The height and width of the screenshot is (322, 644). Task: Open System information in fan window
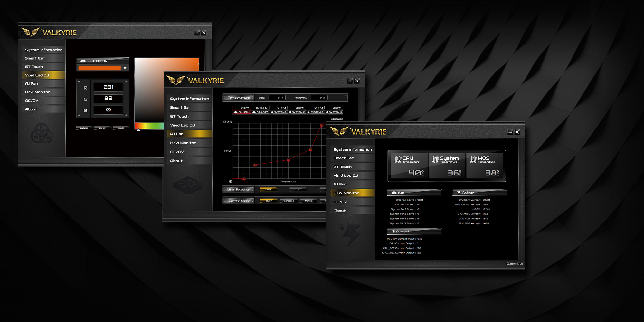click(x=190, y=99)
